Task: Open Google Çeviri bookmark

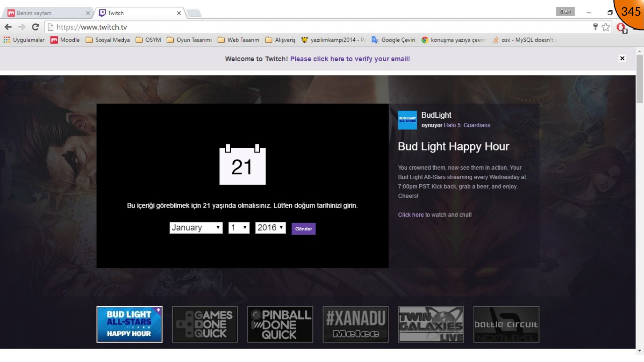Action: tap(393, 40)
